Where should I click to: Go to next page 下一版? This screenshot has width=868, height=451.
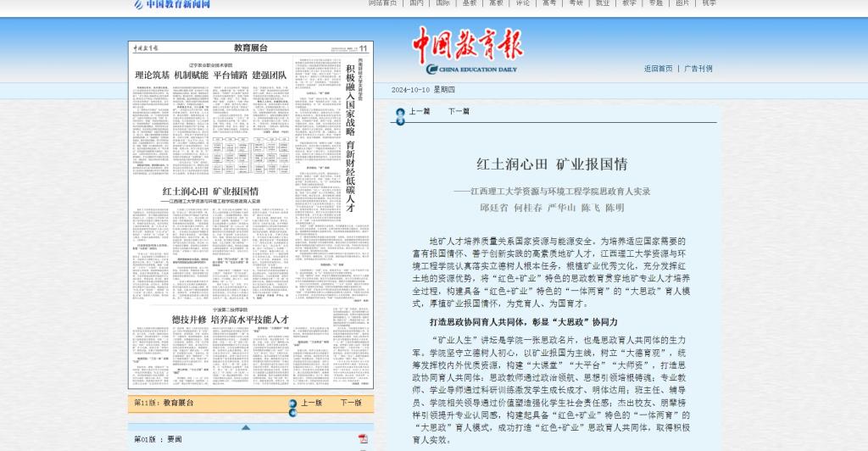351,404
